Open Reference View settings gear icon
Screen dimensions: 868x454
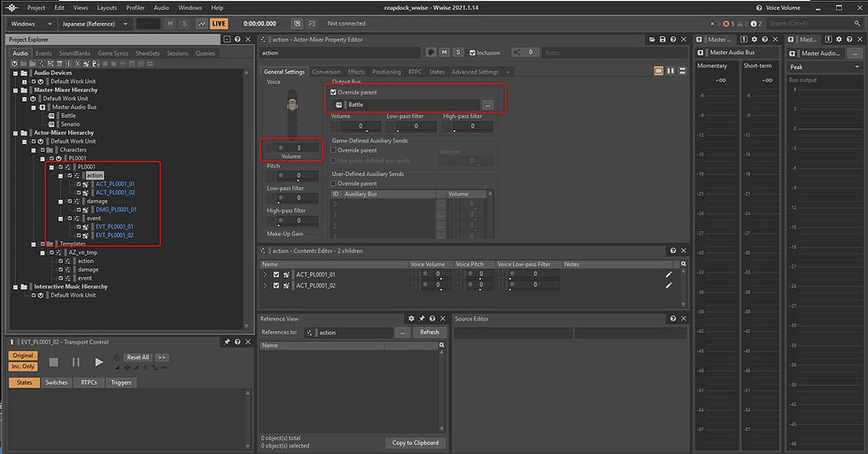click(x=411, y=319)
